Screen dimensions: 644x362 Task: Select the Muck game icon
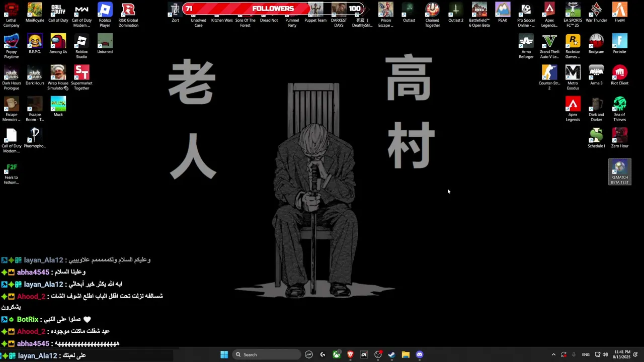click(x=58, y=107)
